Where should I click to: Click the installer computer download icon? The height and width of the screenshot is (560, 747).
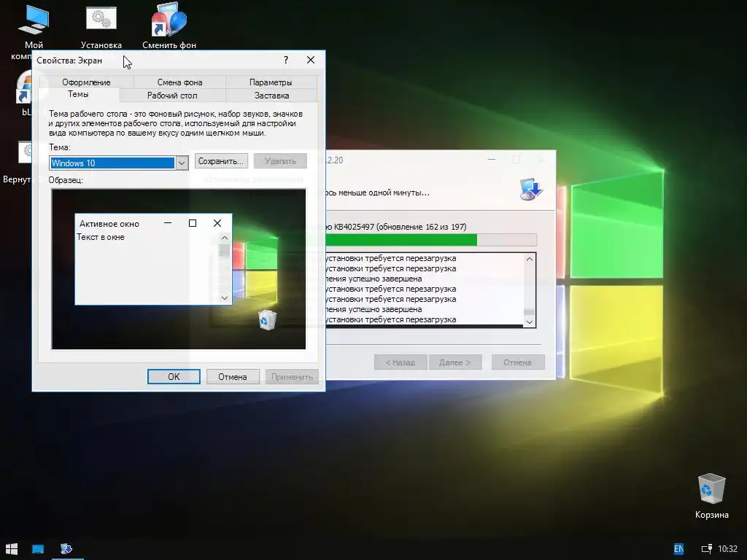(531, 189)
